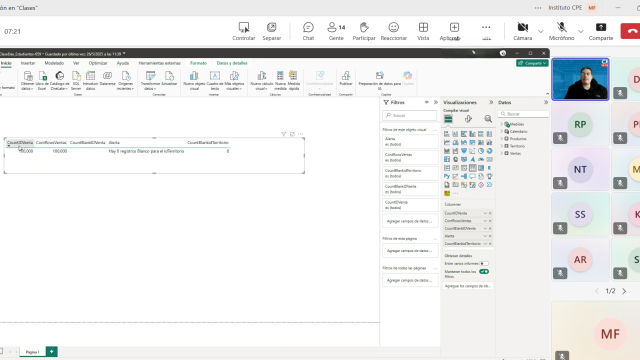
Task: Select the Página 1 report tab
Action: tap(32, 352)
